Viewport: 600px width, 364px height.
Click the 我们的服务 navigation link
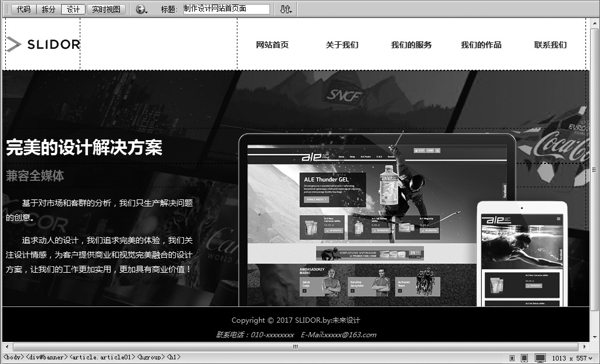(x=411, y=45)
